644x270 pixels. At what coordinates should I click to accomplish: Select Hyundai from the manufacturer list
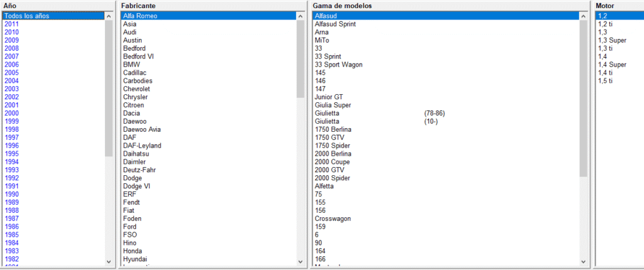[136, 259]
